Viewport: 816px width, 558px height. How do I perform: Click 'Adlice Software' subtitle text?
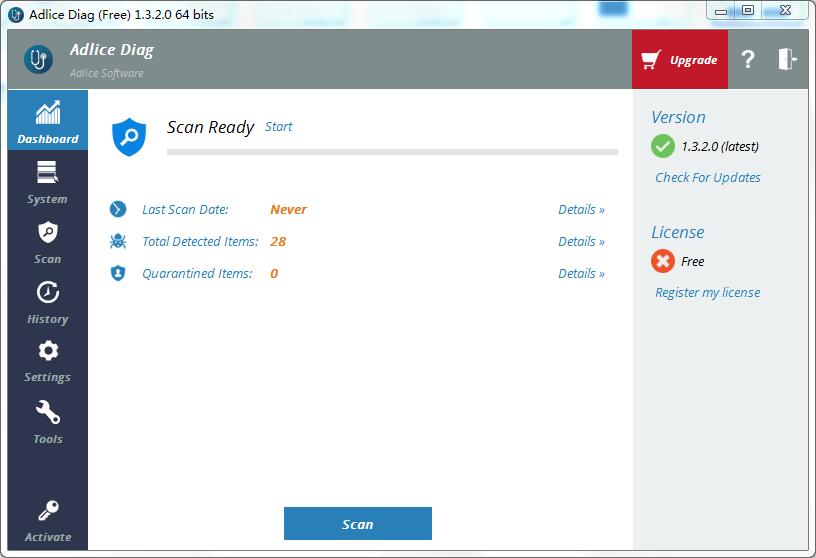point(107,73)
